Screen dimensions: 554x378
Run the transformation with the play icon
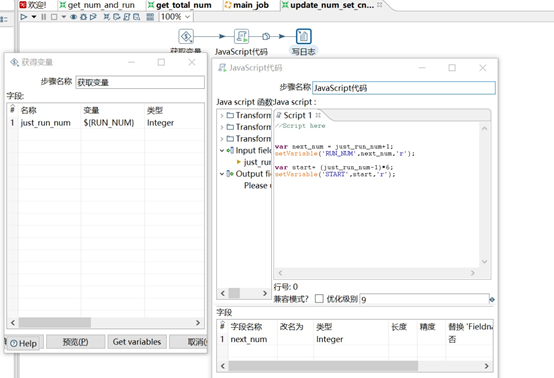(x=24, y=17)
